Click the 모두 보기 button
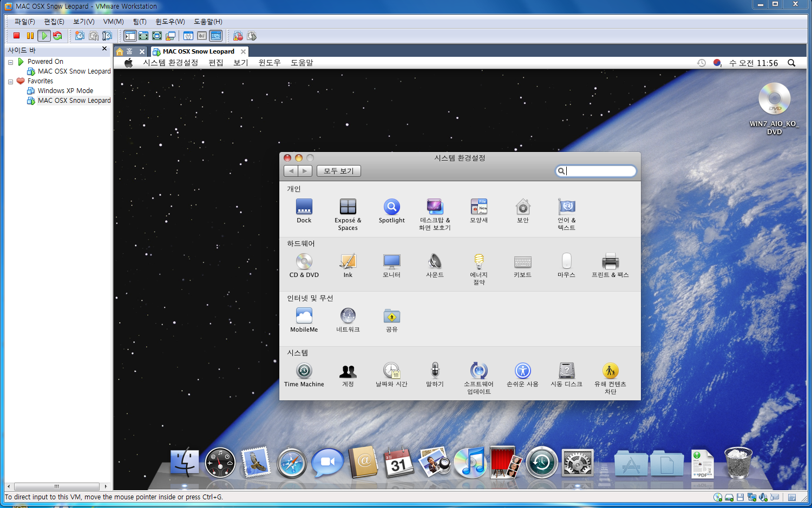 coord(338,171)
